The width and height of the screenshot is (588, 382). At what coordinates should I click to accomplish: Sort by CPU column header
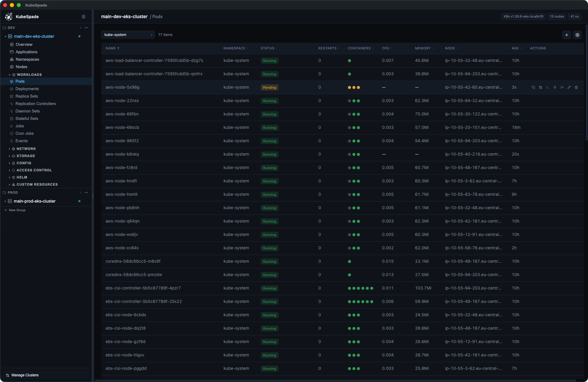387,48
